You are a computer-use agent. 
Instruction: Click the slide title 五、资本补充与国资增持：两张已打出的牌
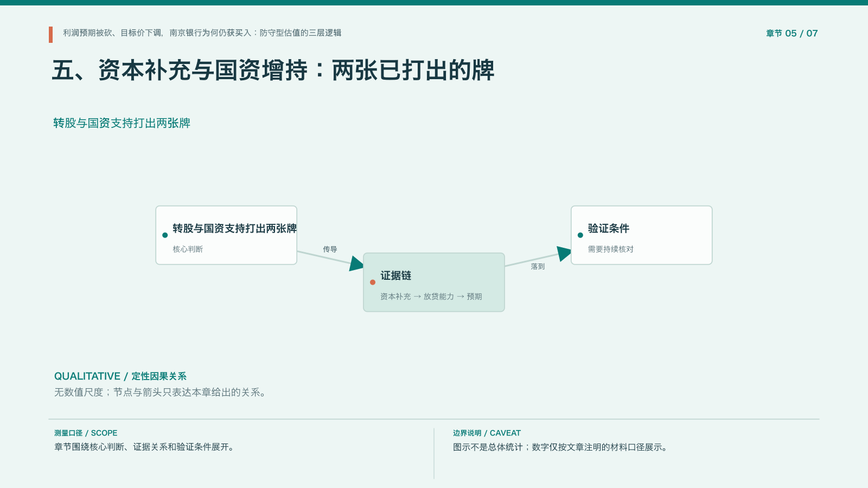coord(273,70)
